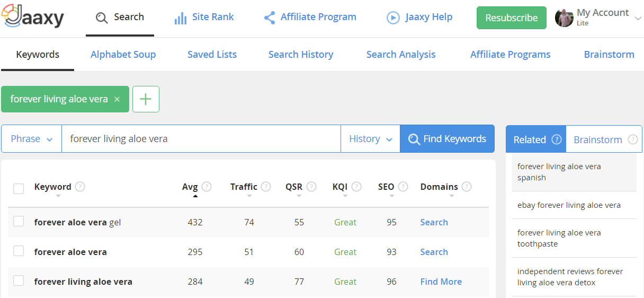Click help icon next to Related tab
Screen dimensions: 644x298
click(557, 139)
